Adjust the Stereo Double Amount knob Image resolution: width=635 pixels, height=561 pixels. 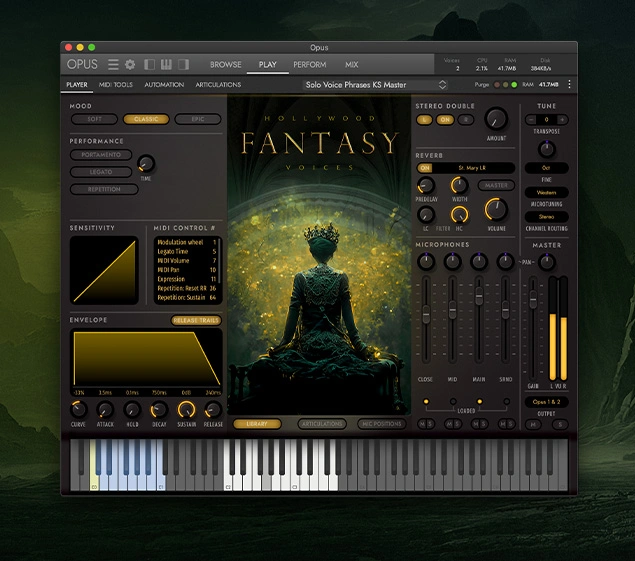click(496, 119)
